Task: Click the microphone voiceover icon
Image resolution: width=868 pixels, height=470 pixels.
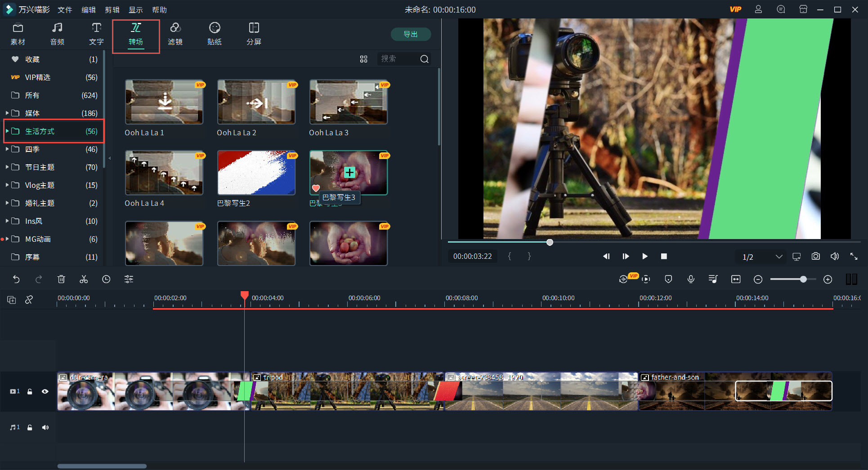Action: pyautogui.click(x=691, y=279)
